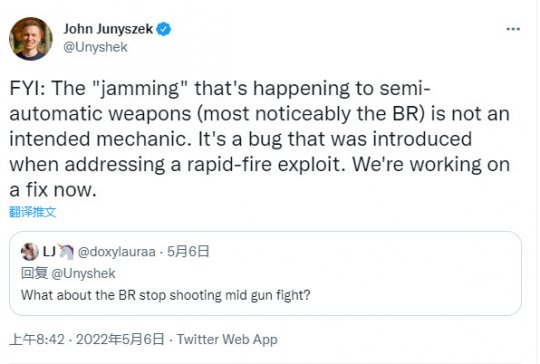Click the unicorn emoji next to LJ
The image size is (540, 364).
click(x=66, y=251)
